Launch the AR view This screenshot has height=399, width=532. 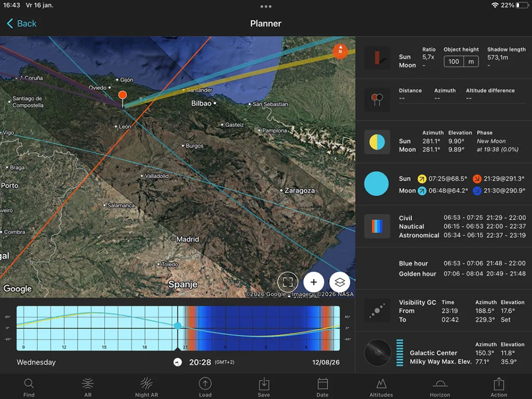pyautogui.click(x=88, y=387)
